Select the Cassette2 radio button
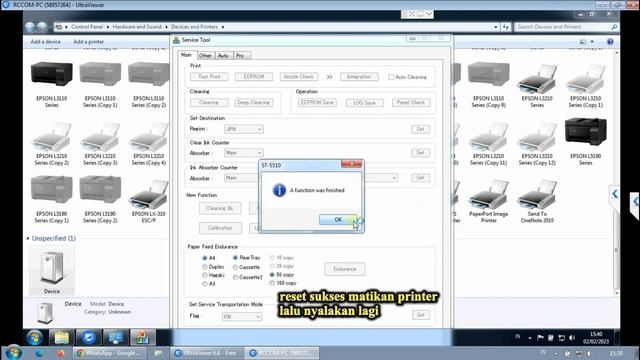Screen dimensions: 640x360 [x=236, y=277]
